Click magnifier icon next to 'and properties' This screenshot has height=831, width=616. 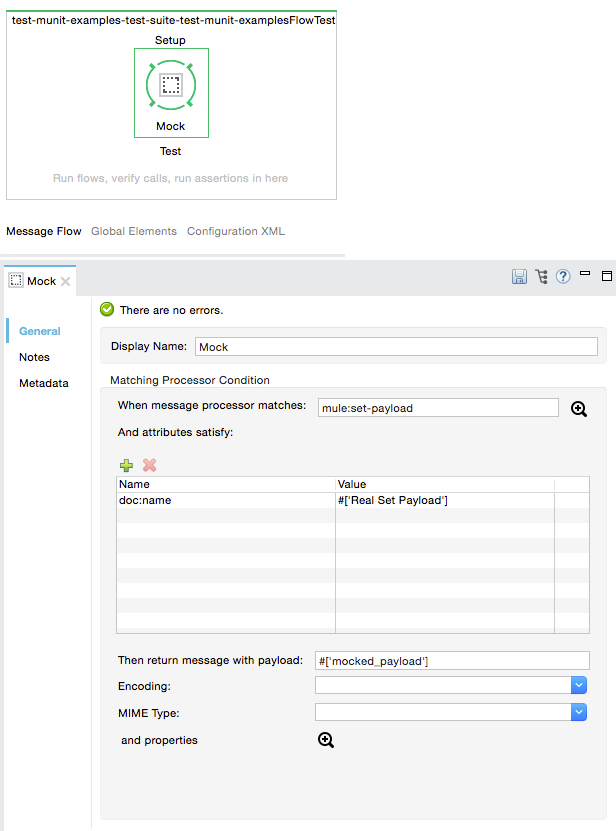coord(325,740)
